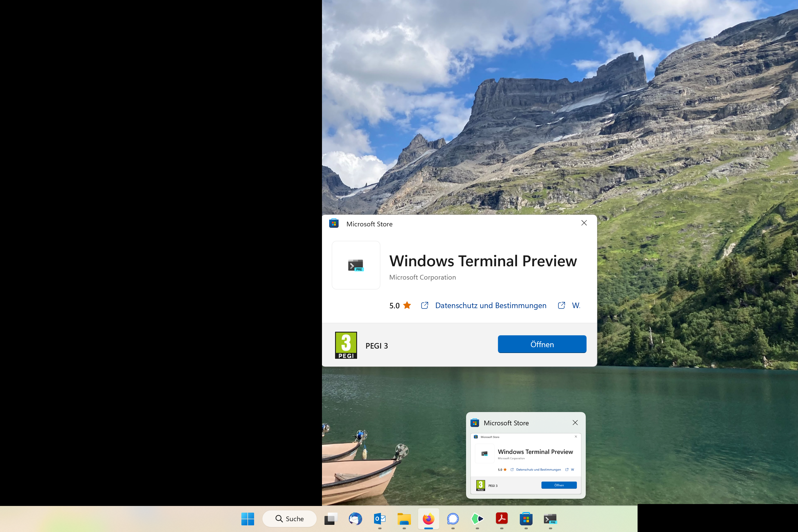Click the Microsoft Store taskbar icon
The width and height of the screenshot is (798, 532).
[526, 519]
